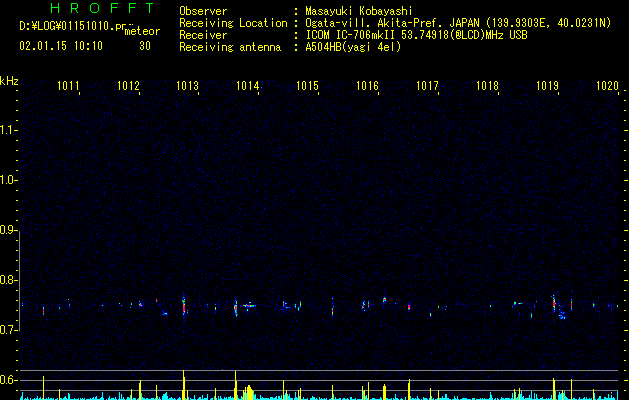This screenshot has height=400, width=629.
Task: Click the 1020 time axis label
Action: point(607,86)
